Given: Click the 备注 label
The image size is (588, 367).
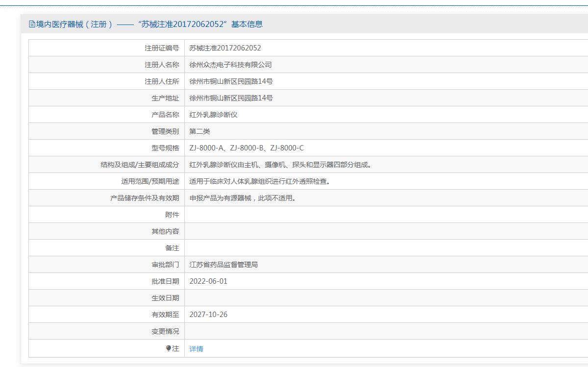Looking at the screenshot, I should tap(172, 248).
